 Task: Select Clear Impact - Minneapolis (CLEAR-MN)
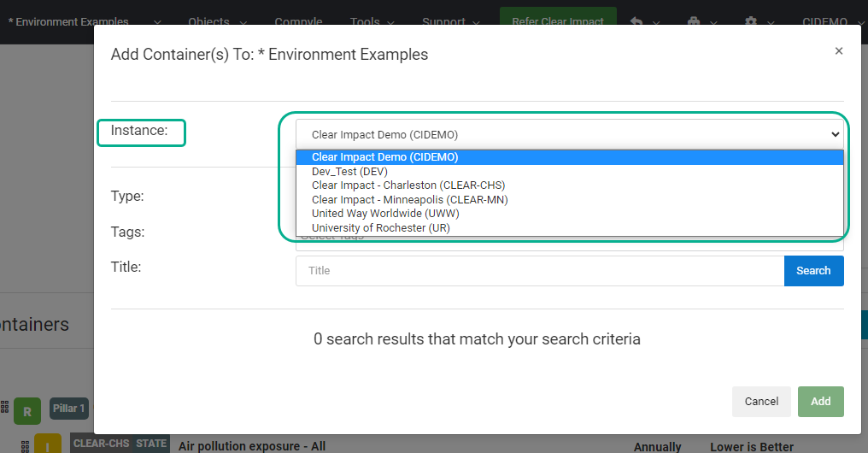click(570, 200)
